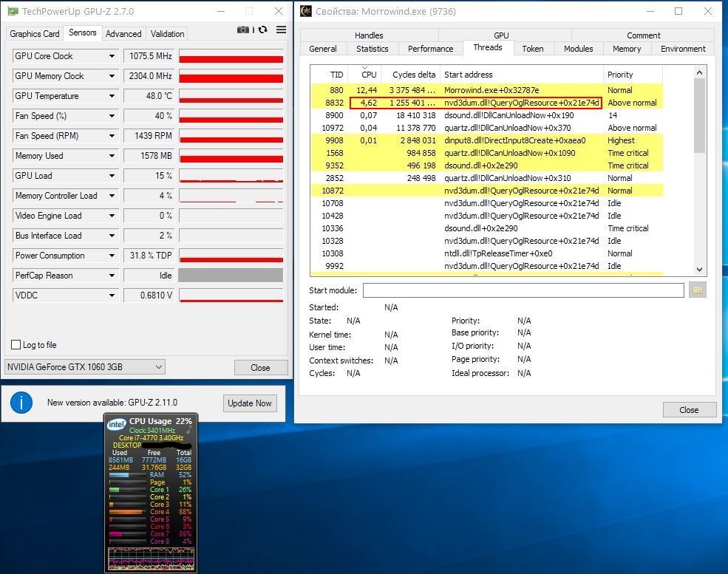Open the Token tab

(x=533, y=49)
